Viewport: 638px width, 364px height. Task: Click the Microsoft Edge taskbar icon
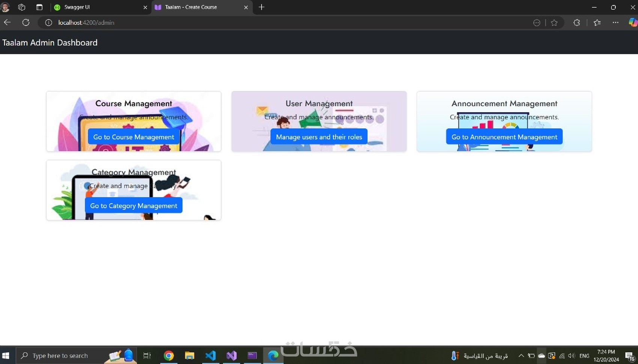tap(273, 355)
